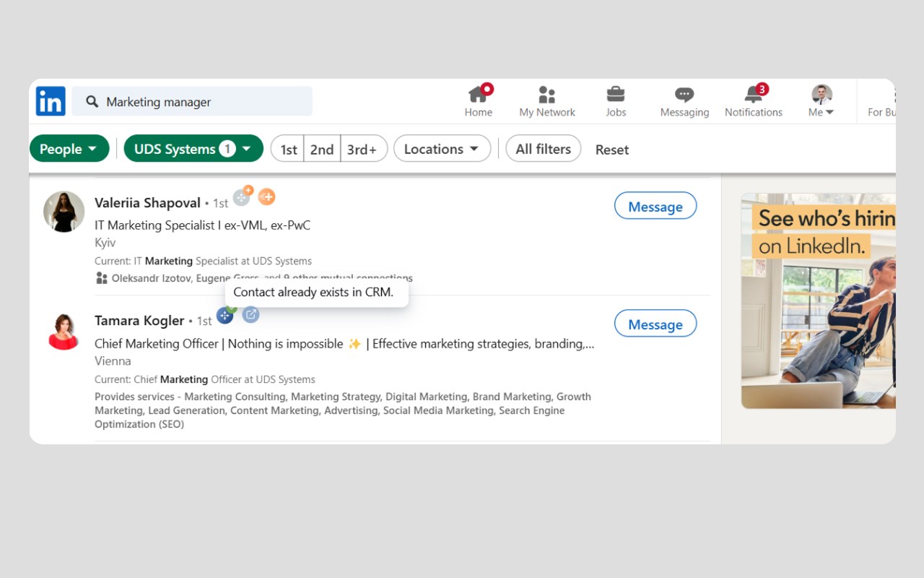Toggle the 3rd+ connections filter

pos(363,149)
